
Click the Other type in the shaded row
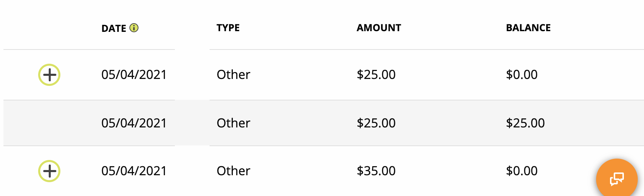click(233, 123)
